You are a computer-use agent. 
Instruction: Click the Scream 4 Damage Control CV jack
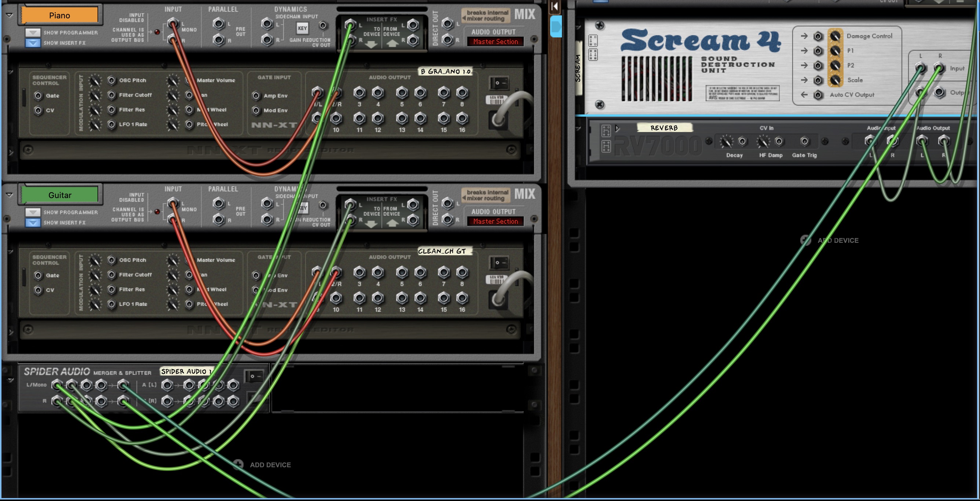818,36
